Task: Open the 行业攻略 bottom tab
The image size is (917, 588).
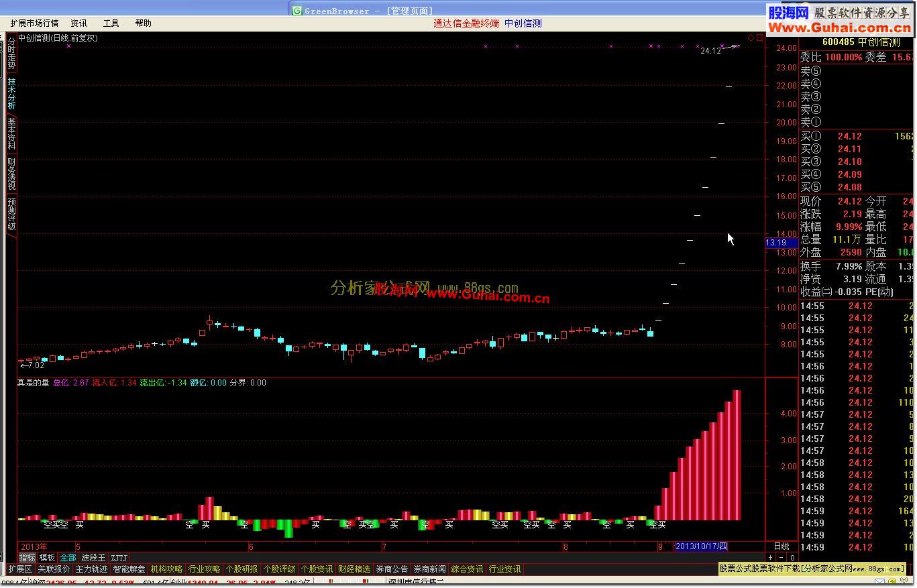Action: [x=204, y=569]
